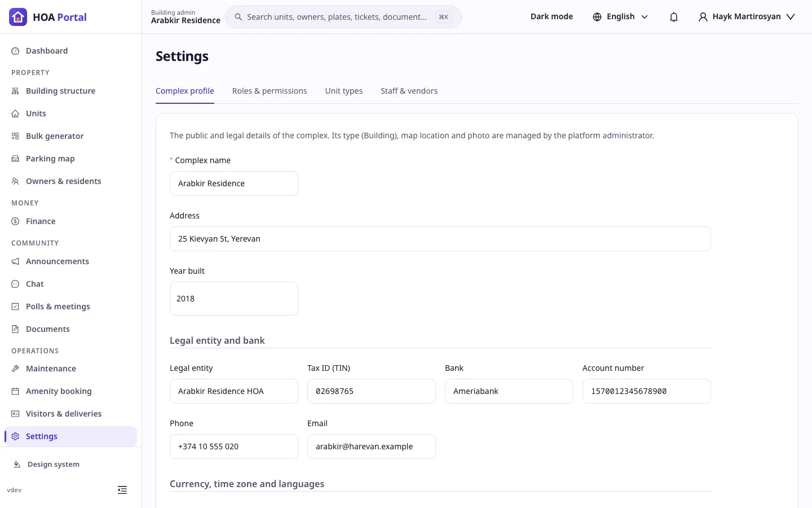The width and height of the screenshot is (812, 508).
Task: Click the 'Settings' page title
Action: pos(182,56)
